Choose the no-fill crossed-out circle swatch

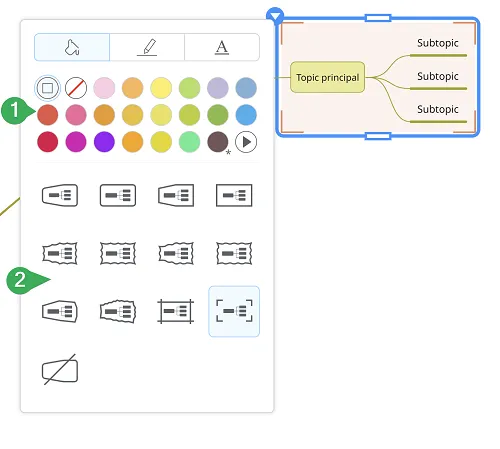[76, 88]
